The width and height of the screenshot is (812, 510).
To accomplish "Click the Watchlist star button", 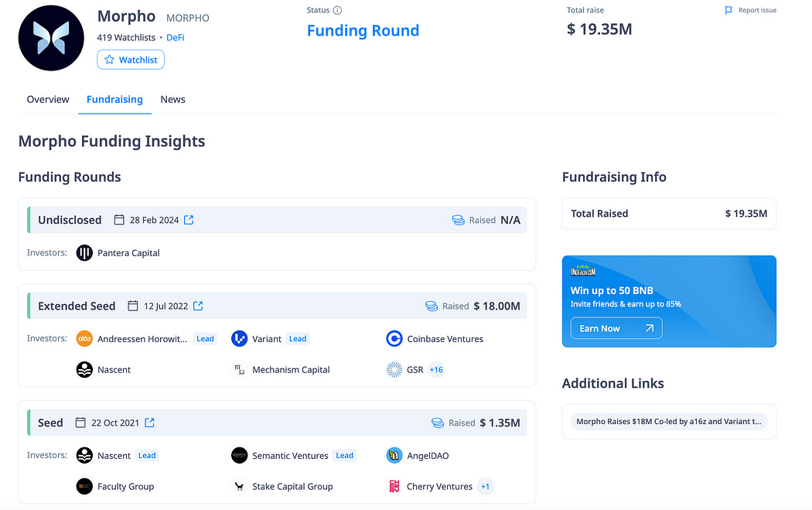I will click(x=131, y=60).
